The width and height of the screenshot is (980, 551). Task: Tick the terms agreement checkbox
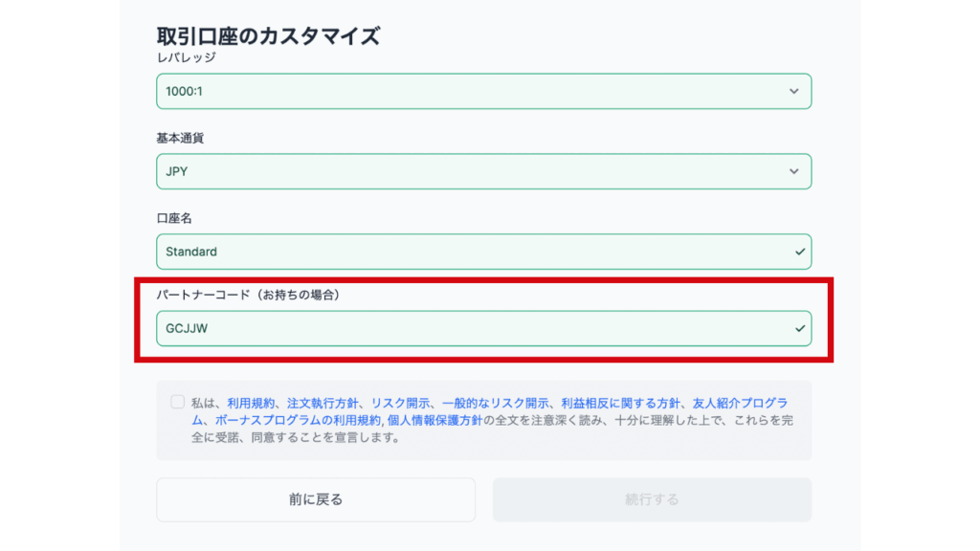pos(178,402)
